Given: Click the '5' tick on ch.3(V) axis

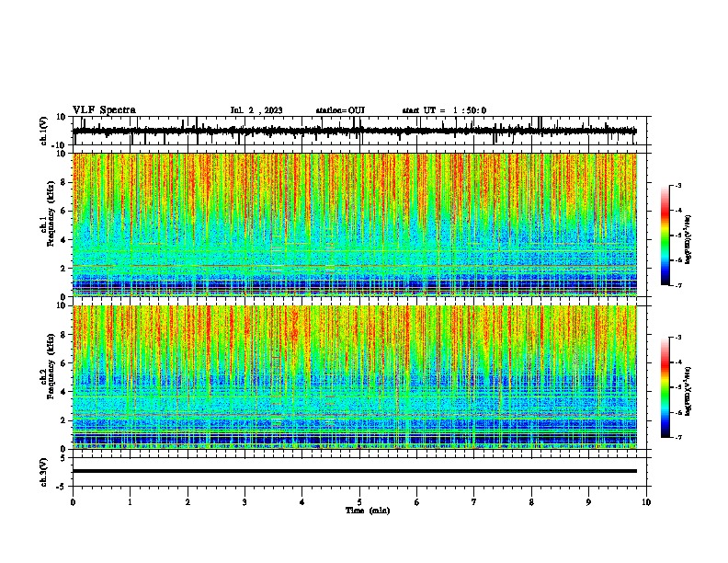Looking at the screenshot, I should [63, 458].
